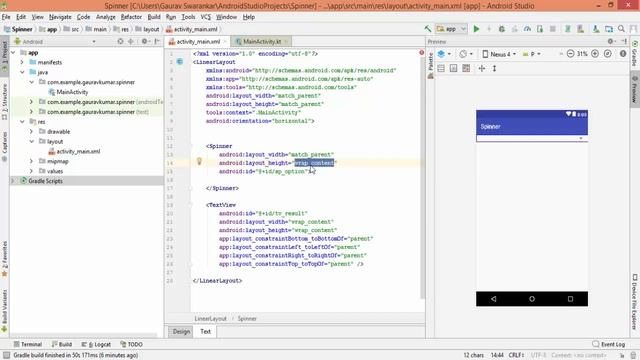The image size is (640, 360).
Task: Toggle the Structure tool window side tab
Action: (4, 102)
